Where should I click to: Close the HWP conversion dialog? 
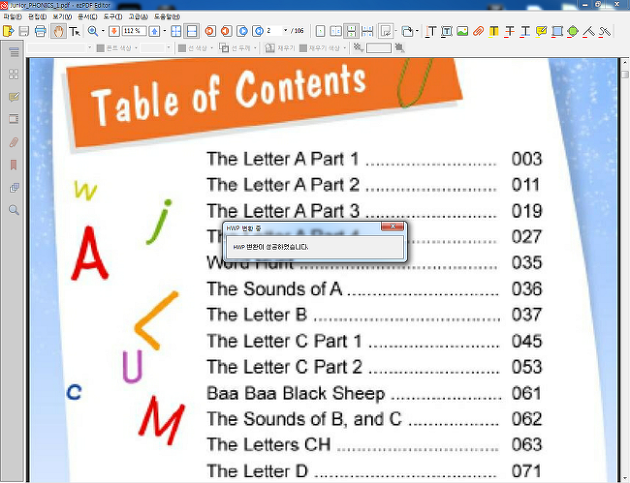[393, 227]
